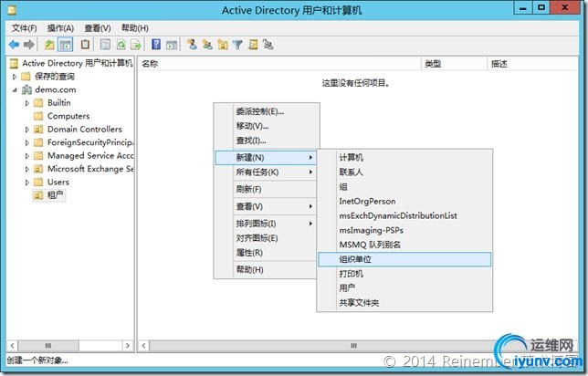The width and height of the screenshot is (588, 376).
Task: Click the clipboard icon in the toolbar
Action: (86, 45)
